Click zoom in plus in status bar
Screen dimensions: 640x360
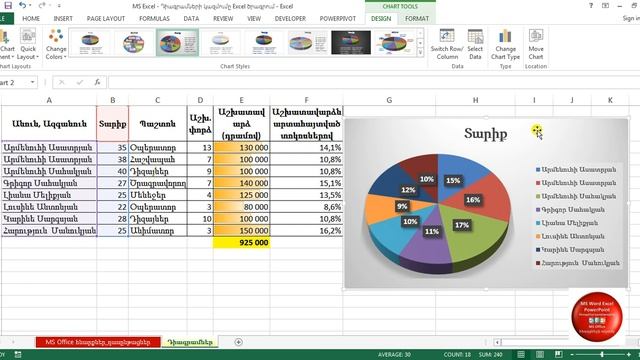(x=629, y=354)
